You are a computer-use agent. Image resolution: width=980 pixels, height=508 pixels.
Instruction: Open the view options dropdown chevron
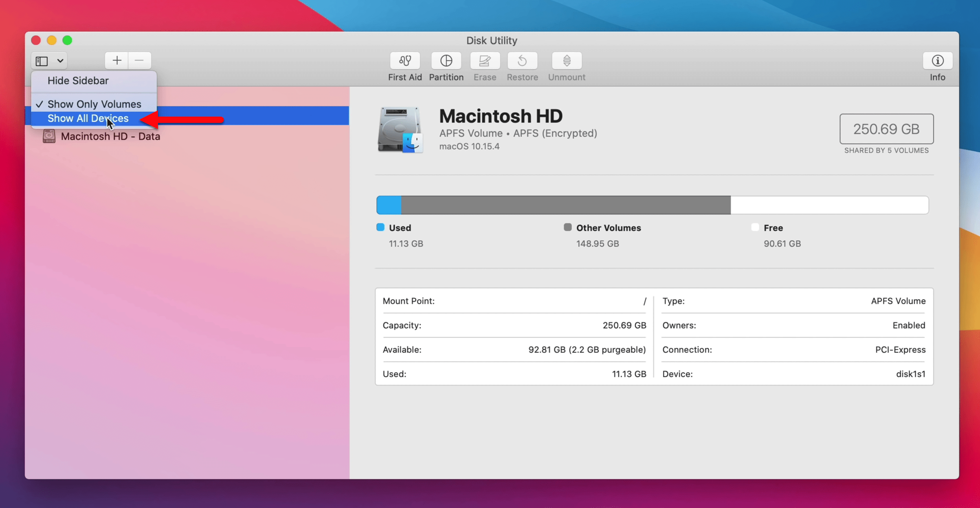(x=60, y=61)
